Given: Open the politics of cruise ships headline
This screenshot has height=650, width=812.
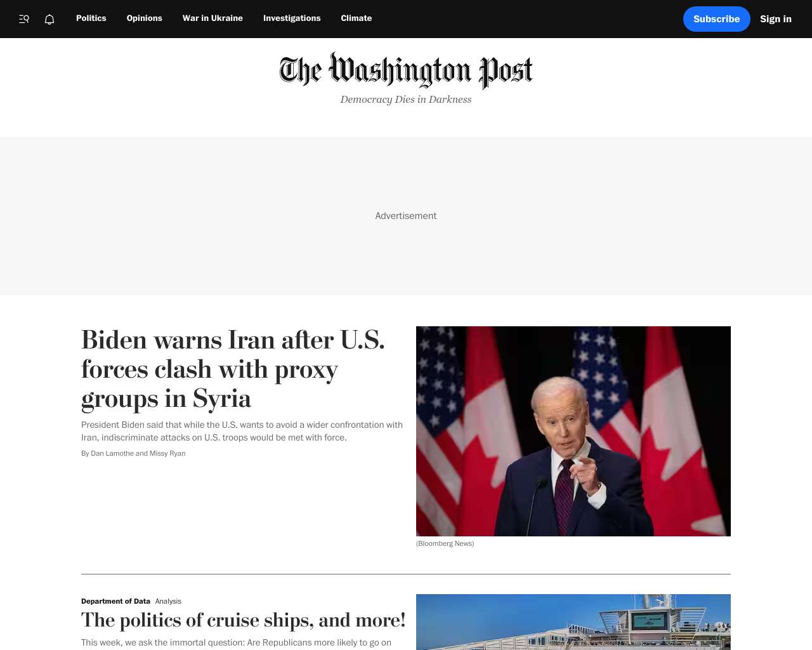Looking at the screenshot, I should click(244, 620).
